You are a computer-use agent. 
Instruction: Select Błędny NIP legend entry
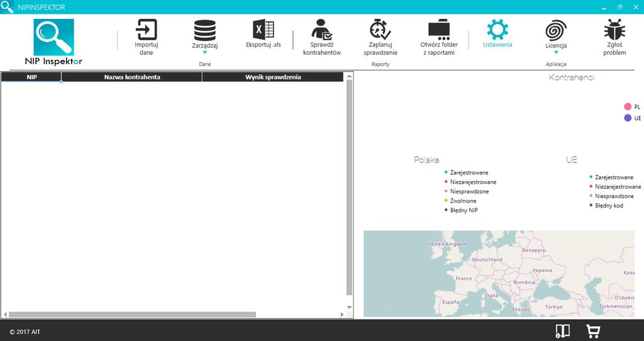click(x=461, y=210)
